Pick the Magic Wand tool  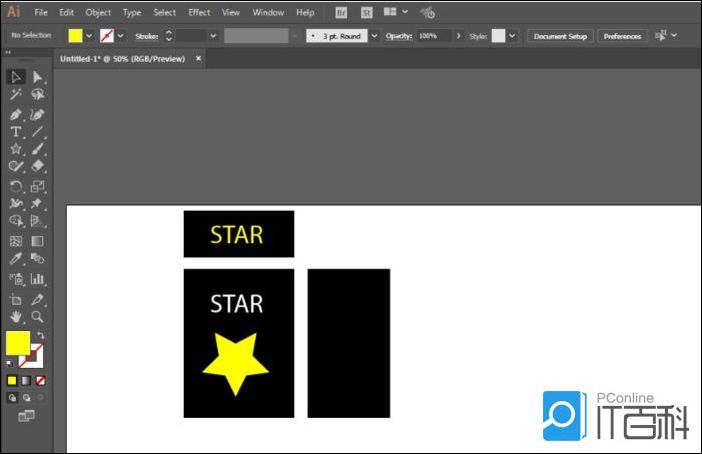(16, 95)
